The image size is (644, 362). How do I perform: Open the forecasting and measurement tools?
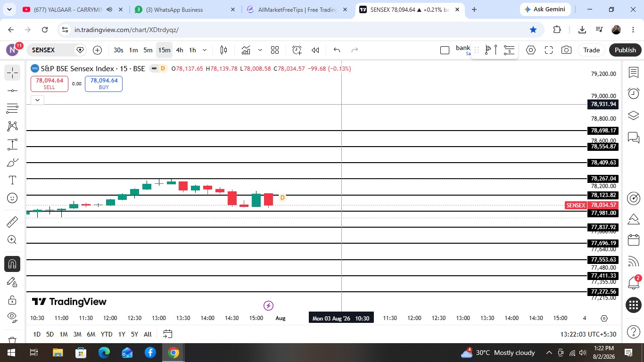[12, 144]
